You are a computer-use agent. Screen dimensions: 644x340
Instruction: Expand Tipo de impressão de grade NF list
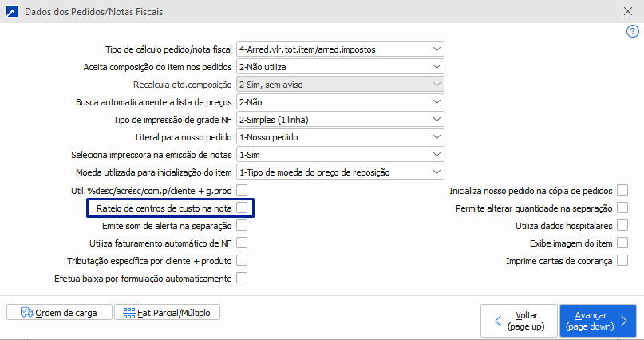click(x=436, y=120)
